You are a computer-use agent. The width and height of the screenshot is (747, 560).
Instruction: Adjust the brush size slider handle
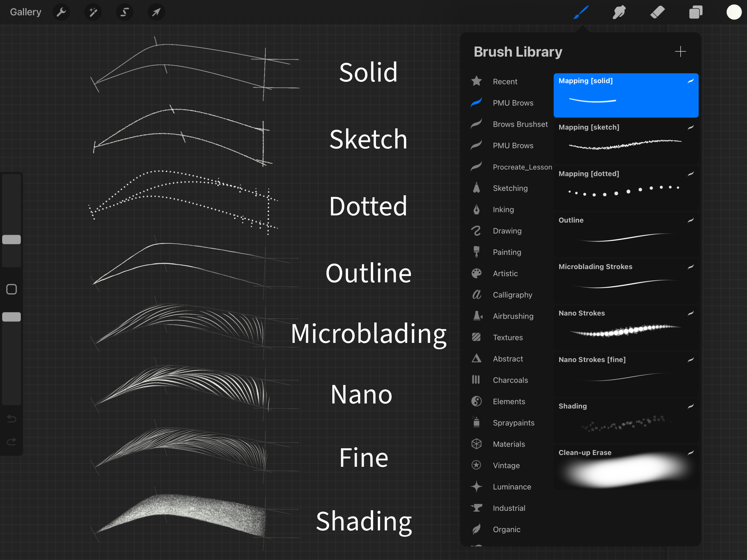[11, 240]
